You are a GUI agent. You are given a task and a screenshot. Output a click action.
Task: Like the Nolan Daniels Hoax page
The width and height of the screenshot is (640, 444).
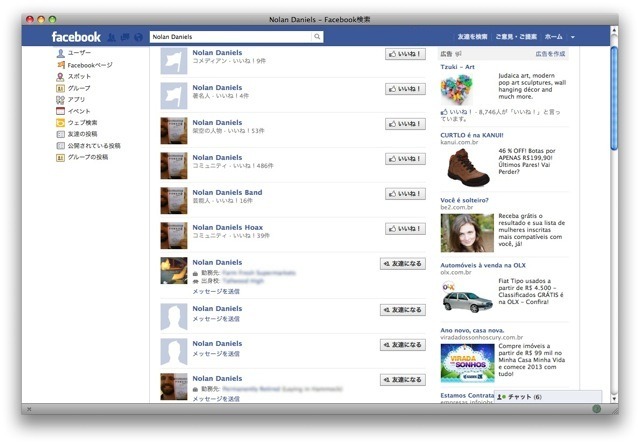405,229
